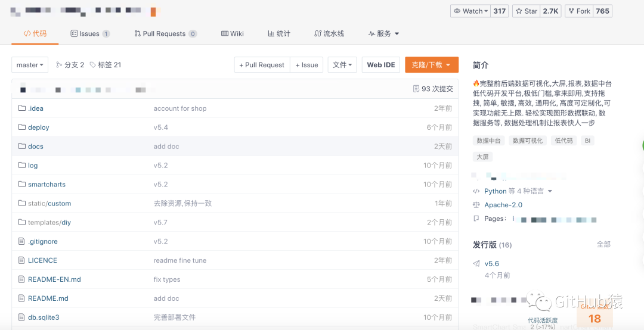644x330 pixels.
Task: Open release v5.6 link
Action: (491, 263)
